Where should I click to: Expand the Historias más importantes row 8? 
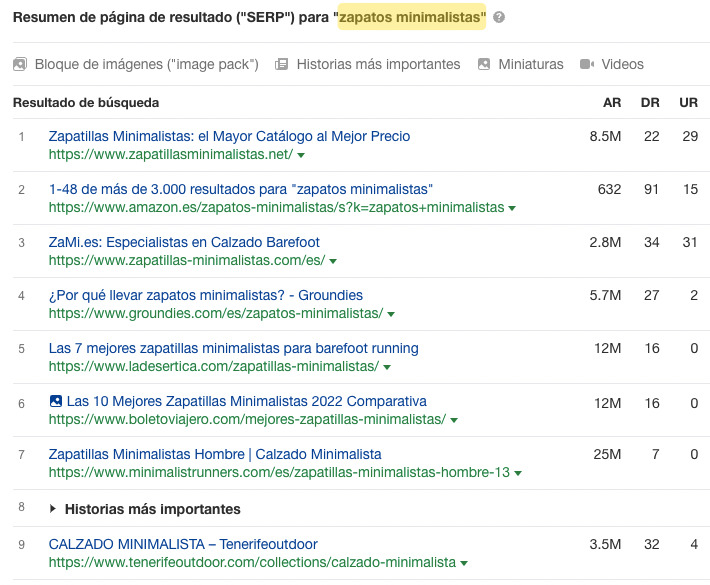[53, 509]
